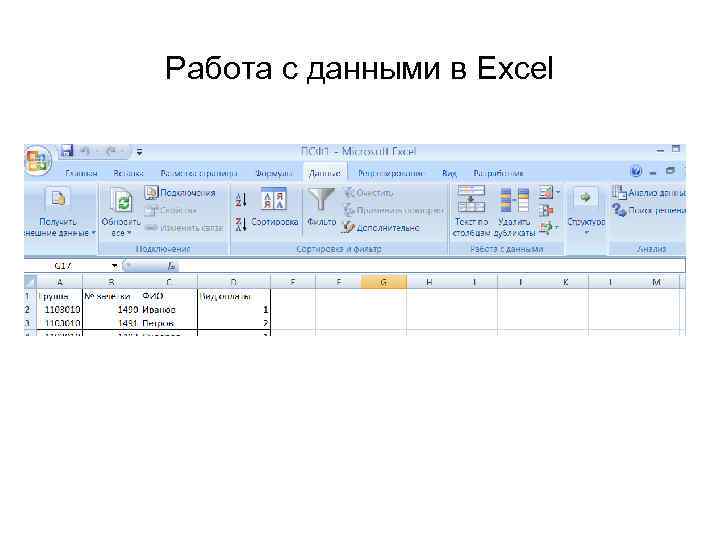Open the Разработчик ribbon tab

click(498, 173)
